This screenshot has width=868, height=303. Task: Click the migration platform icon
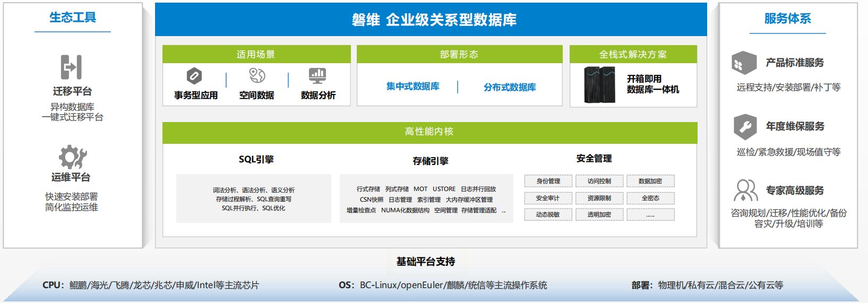(72, 67)
